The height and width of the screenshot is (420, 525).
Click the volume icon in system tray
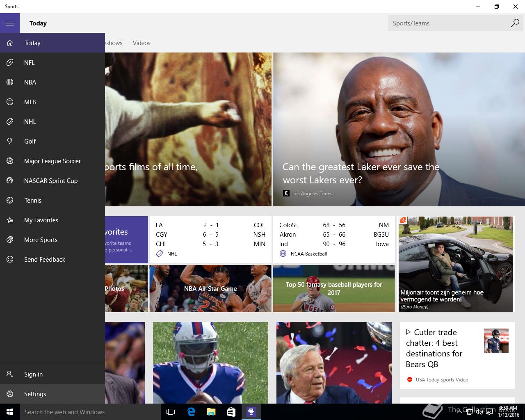[x=479, y=412]
